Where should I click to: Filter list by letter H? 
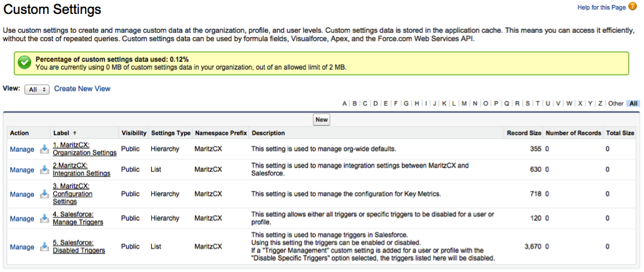coord(416,103)
